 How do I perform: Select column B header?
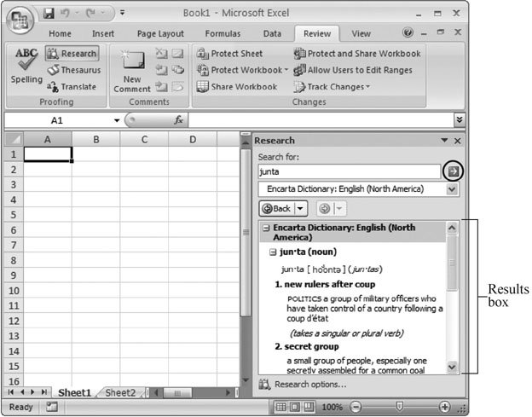click(x=96, y=140)
